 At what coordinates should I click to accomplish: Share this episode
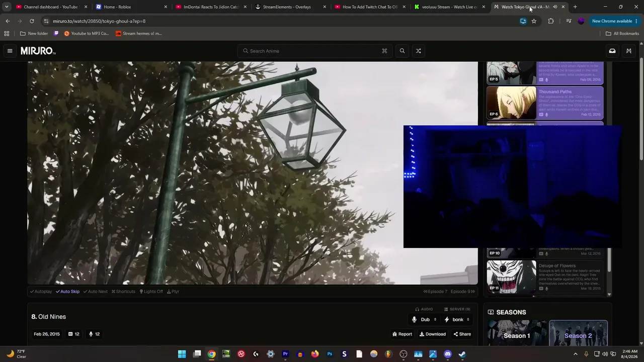(462, 334)
